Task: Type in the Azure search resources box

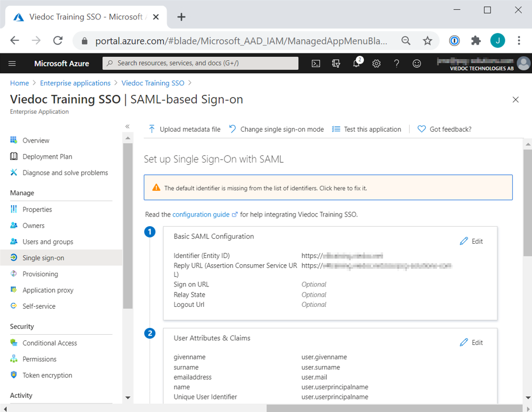Action: pyautogui.click(x=200, y=63)
